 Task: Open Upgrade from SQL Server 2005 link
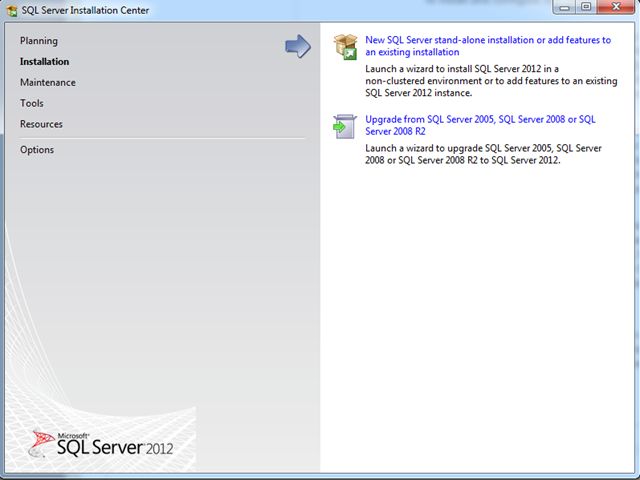(480, 125)
